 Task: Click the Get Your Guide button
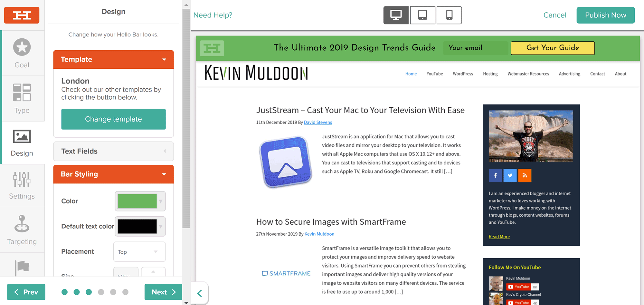pos(553,48)
